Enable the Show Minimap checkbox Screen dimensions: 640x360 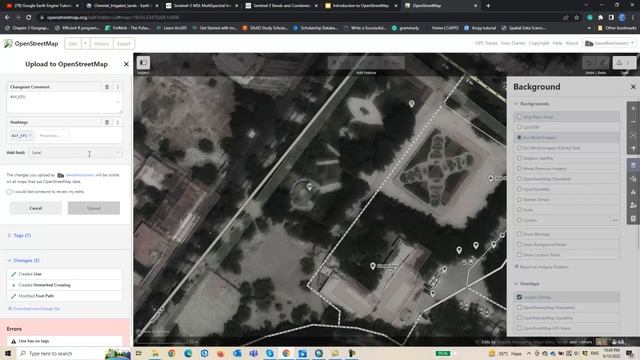click(x=519, y=234)
